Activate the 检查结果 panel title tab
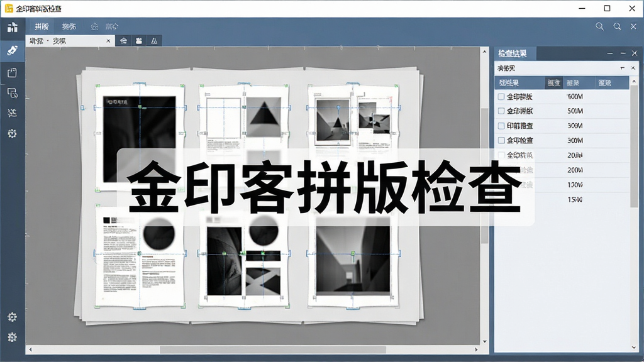This screenshot has width=644, height=362. pos(512,53)
